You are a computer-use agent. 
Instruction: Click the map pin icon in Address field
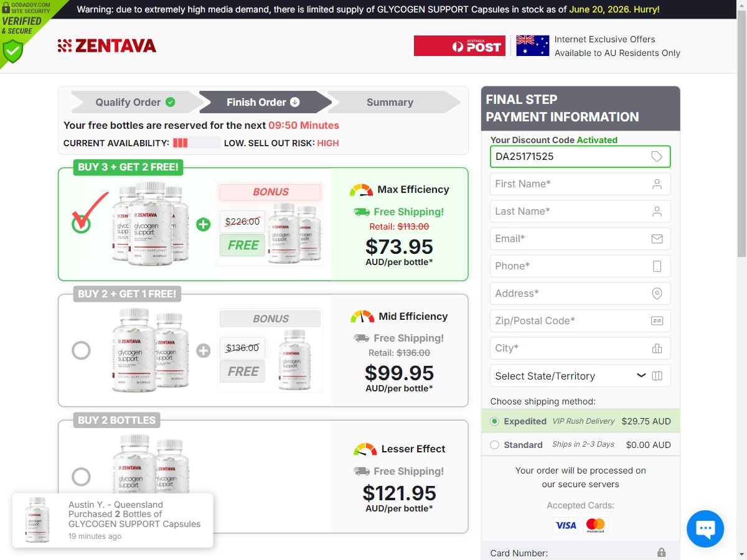coord(657,294)
